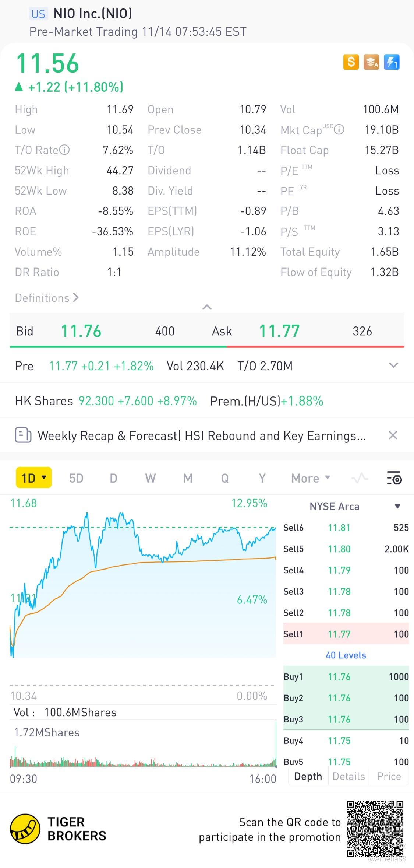Open the 1D timeframe dropdown
The height and width of the screenshot is (868, 414).
point(34,478)
